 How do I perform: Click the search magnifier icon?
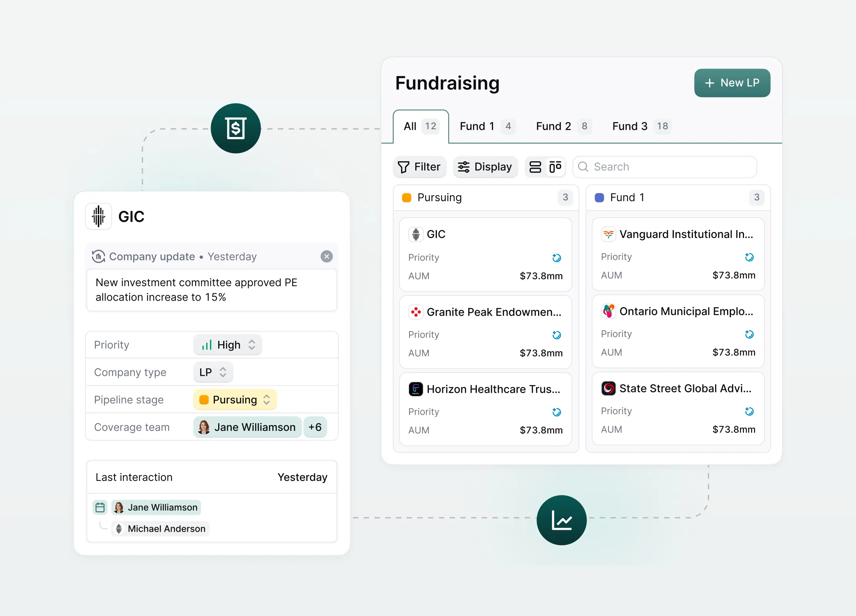[x=583, y=167]
